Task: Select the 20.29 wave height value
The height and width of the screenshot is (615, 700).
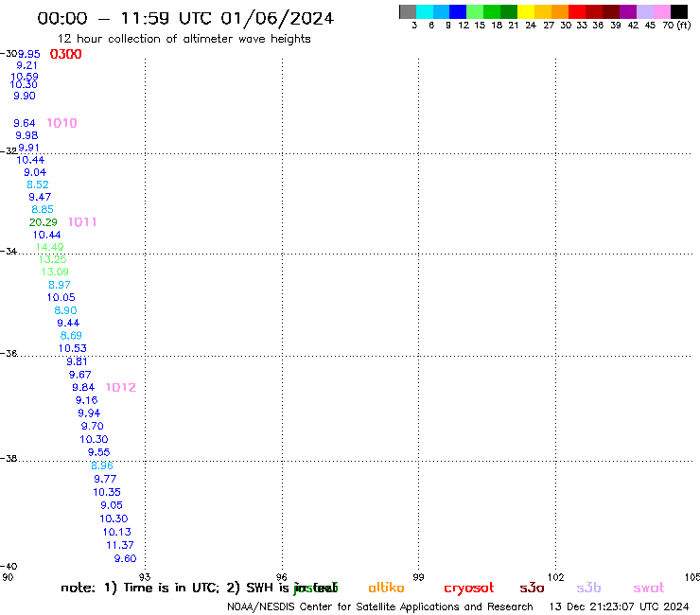Action: [44, 222]
